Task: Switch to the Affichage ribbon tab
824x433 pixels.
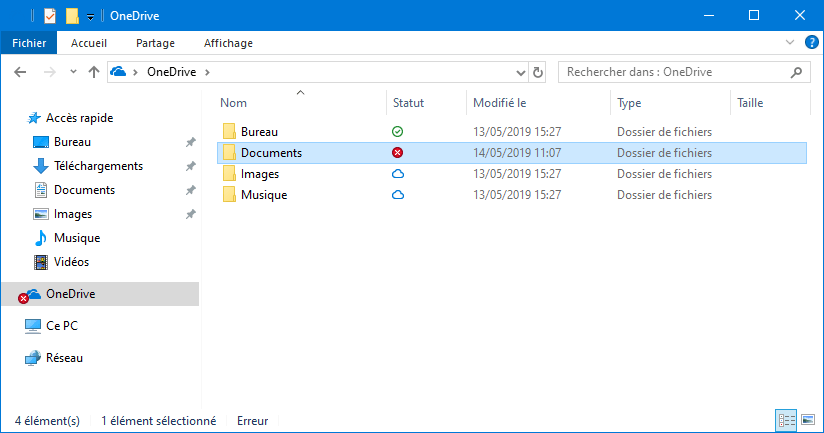Action: pos(228,43)
